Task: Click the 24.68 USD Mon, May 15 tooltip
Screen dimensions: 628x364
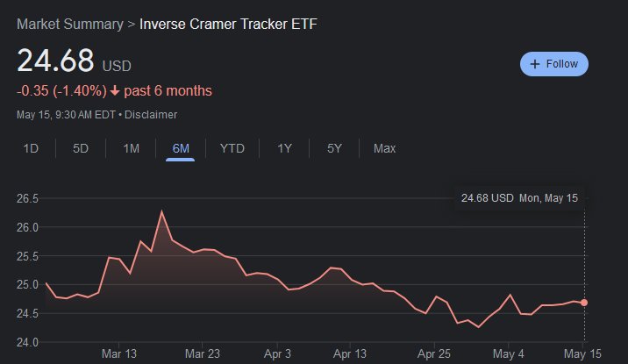Action: tap(519, 198)
